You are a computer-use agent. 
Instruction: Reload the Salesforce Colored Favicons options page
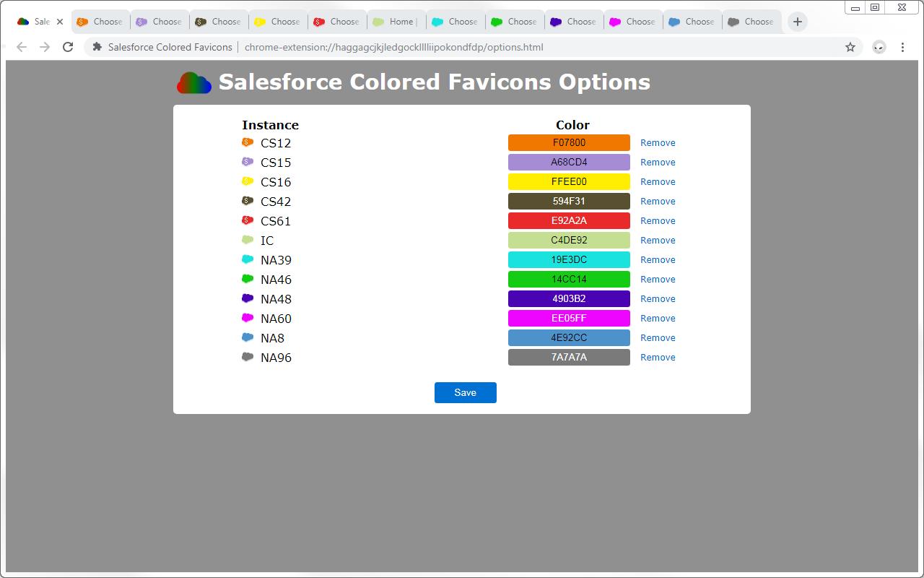tap(67, 46)
